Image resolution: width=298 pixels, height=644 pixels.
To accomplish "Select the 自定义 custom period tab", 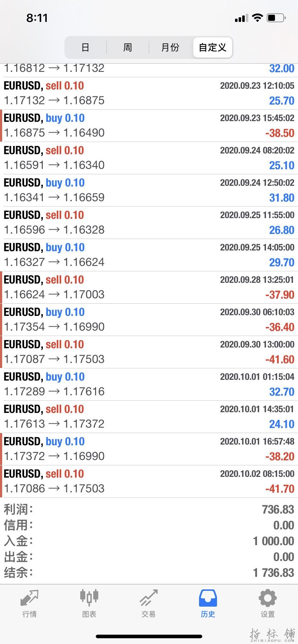I will (x=213, y=47).
